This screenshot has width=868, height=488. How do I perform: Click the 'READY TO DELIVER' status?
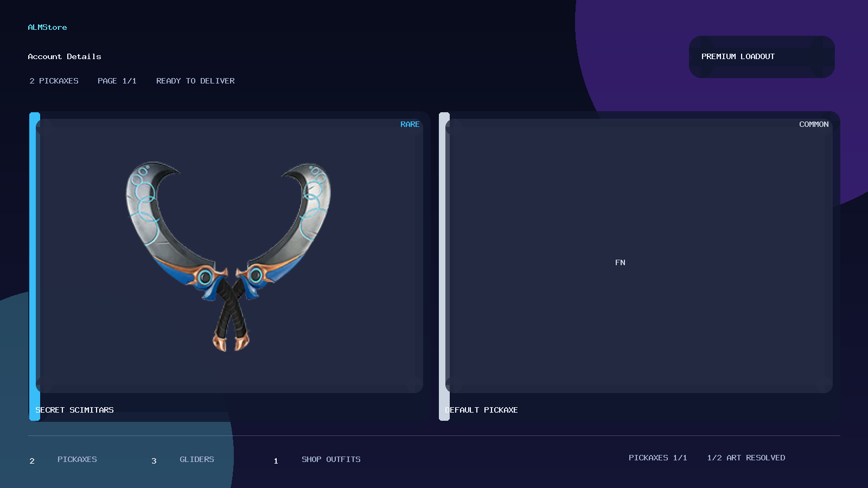(x=195, y=81)
